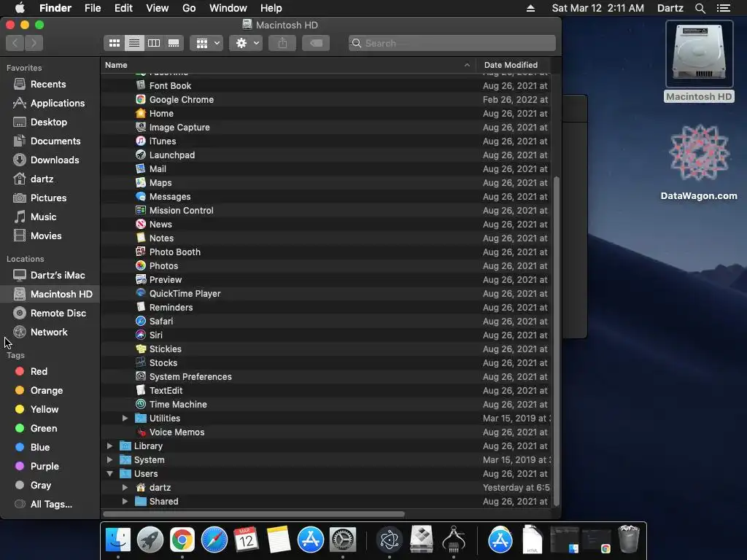
Task: Select the Font Book row
Action: click(x=326, y=86)
